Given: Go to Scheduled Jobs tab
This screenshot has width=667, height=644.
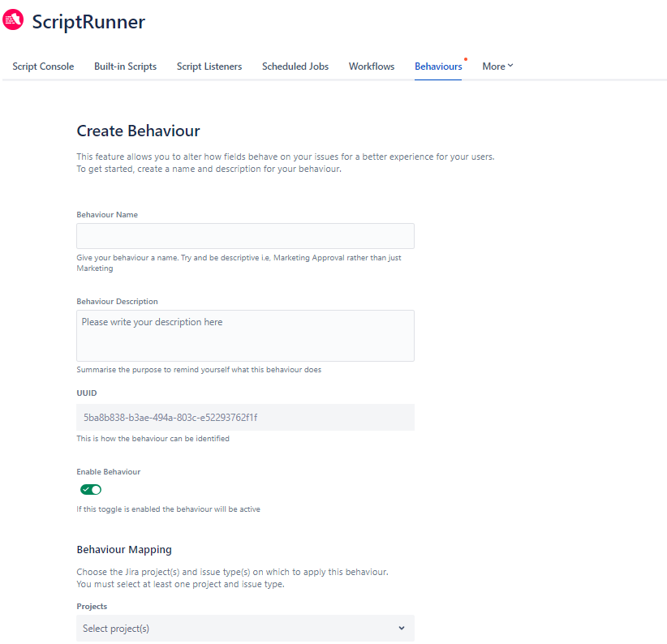Looking at the screenshot, I should point(295,67).
